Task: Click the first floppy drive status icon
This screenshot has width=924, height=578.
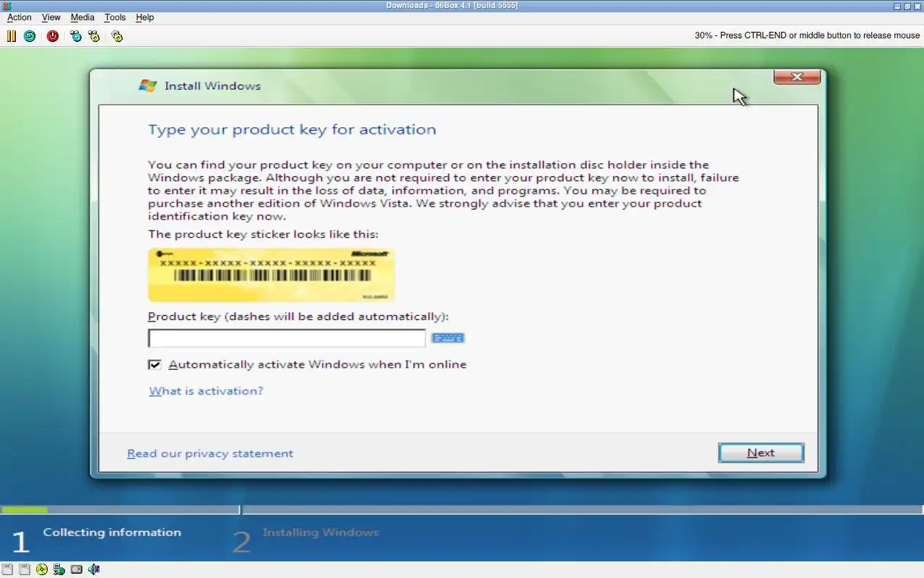Action: [x=7, y=569]
